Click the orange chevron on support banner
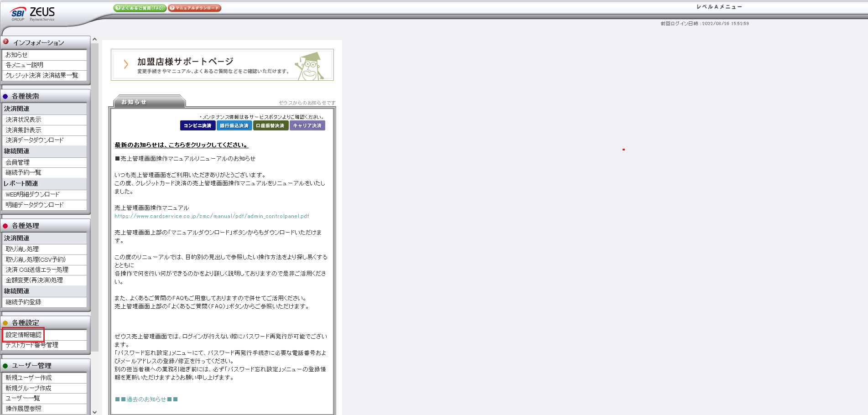Image resolution: width=868 pixels, height=415 pixels. [126, 64]
